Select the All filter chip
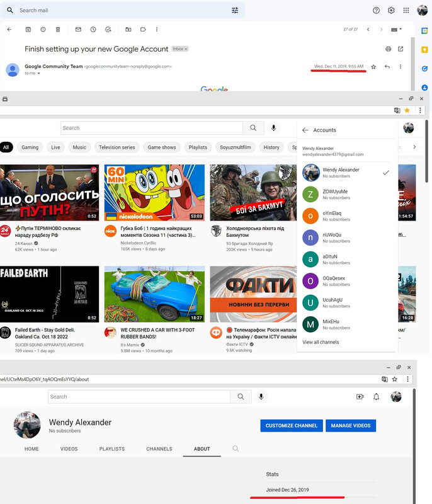Screen dimensions: 432x504 tap(6, 147)
